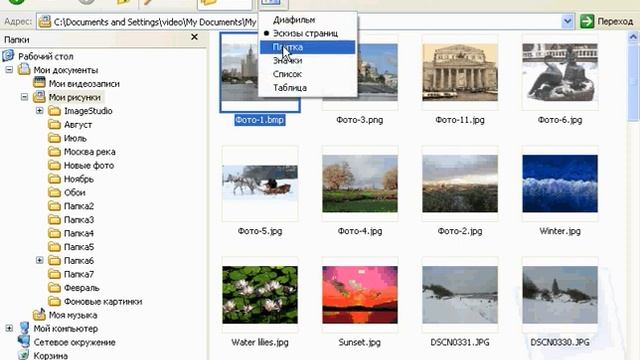
Task: Select the Фото-2.jpg thumbnail
Action: (x=460, y=183)
